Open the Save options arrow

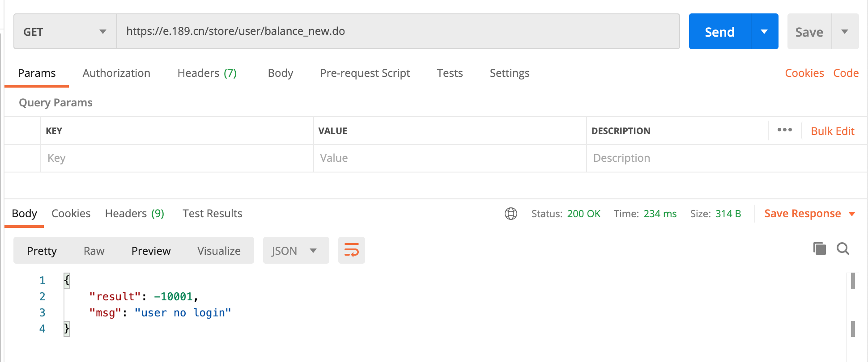coord(845,32)
